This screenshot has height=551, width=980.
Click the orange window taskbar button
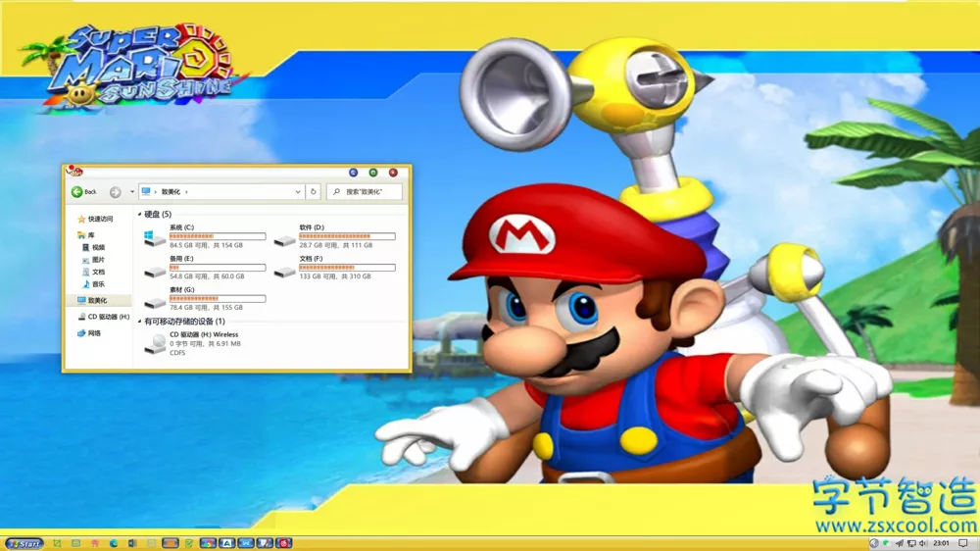(170, 543)
